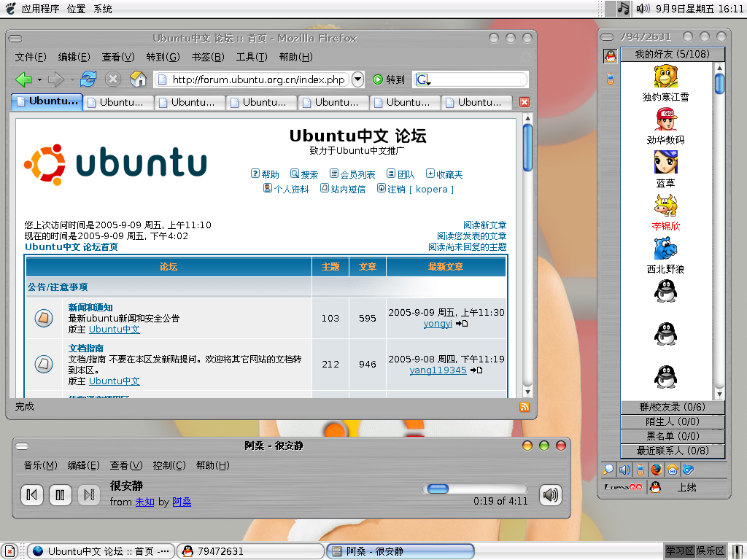Click the stop loading button in Firefox
This screenshot has height=560, width=747.
[x=113, y=79]
